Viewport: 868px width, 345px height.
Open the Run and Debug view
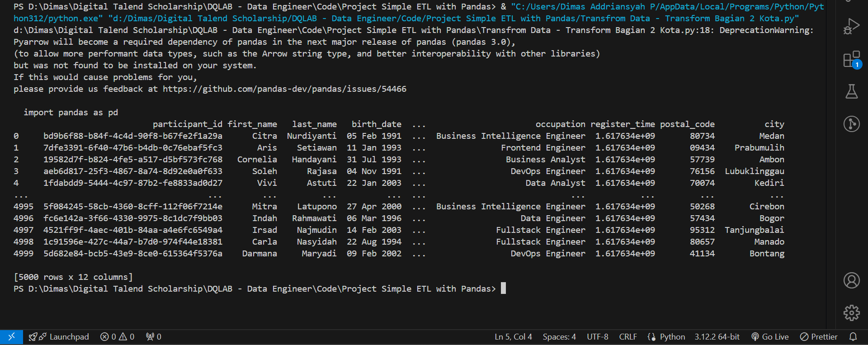tap(851, 26)
